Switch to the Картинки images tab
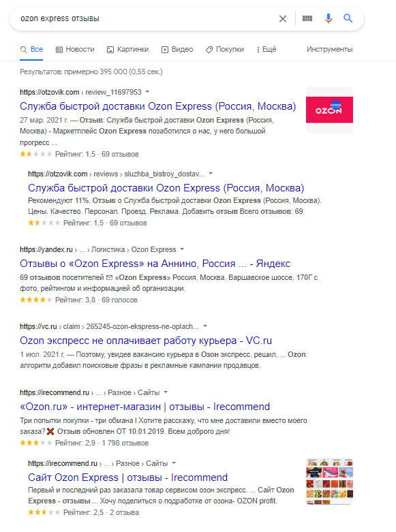Screen dimensions: 396x532 point(127,50)
